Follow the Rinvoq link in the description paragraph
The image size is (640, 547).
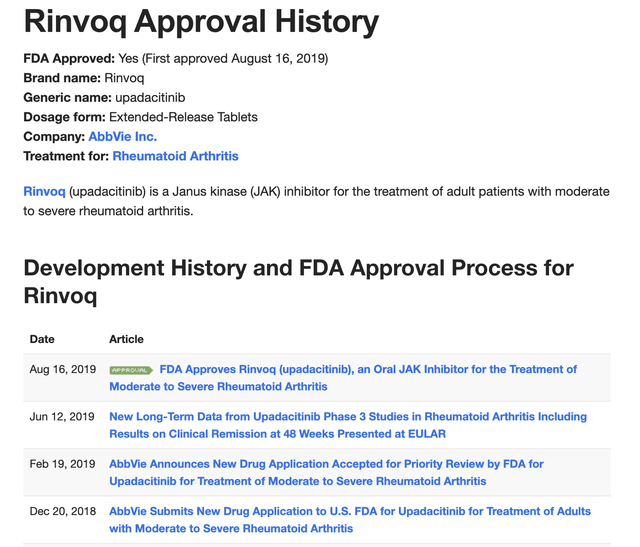[44, 191]
